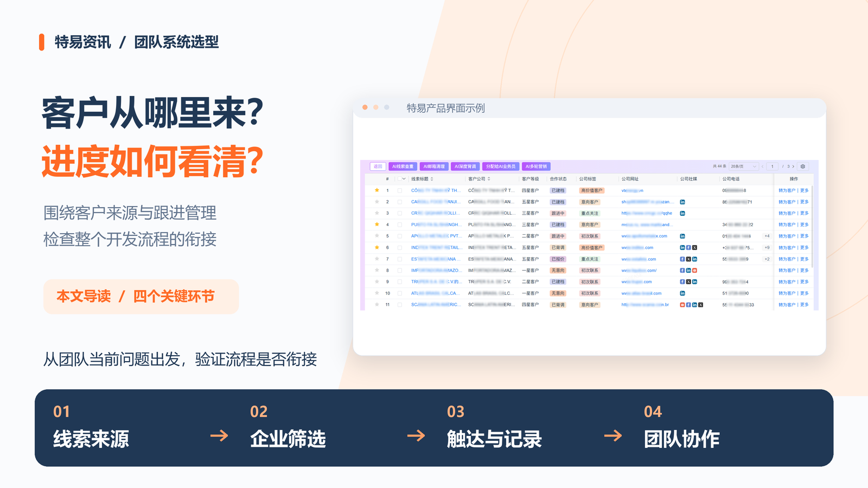Go to next page arrow
This screenshot has width=868, height=488.
tap(793, 166)
